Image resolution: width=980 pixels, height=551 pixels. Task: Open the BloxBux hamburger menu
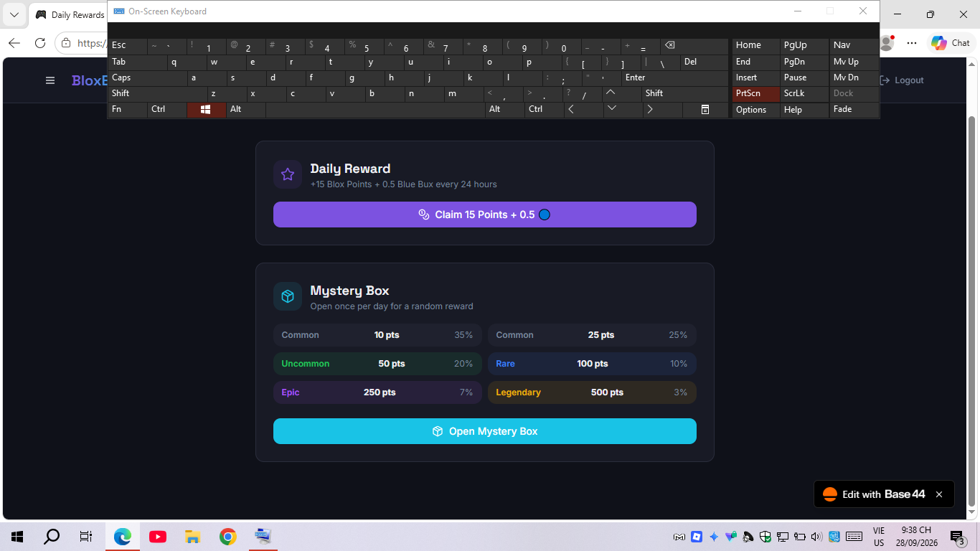click(x=50, y=80)
